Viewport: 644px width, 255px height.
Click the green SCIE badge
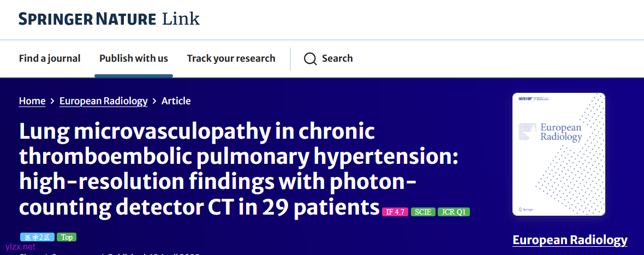[423, 212]
